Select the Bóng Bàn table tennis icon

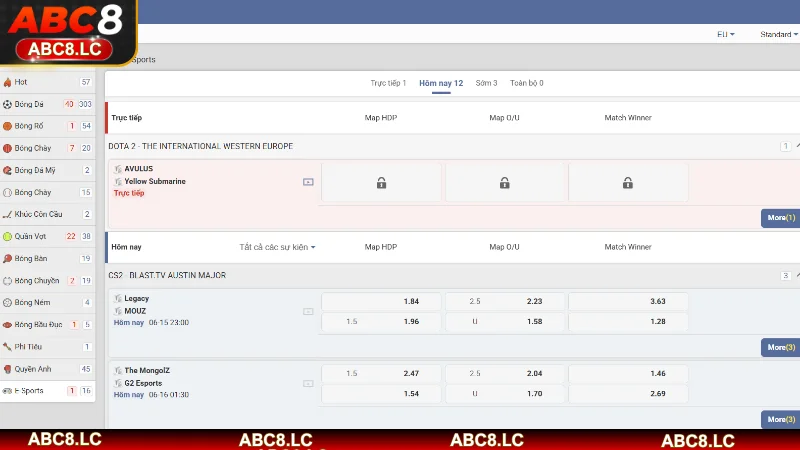click(7, 259)
